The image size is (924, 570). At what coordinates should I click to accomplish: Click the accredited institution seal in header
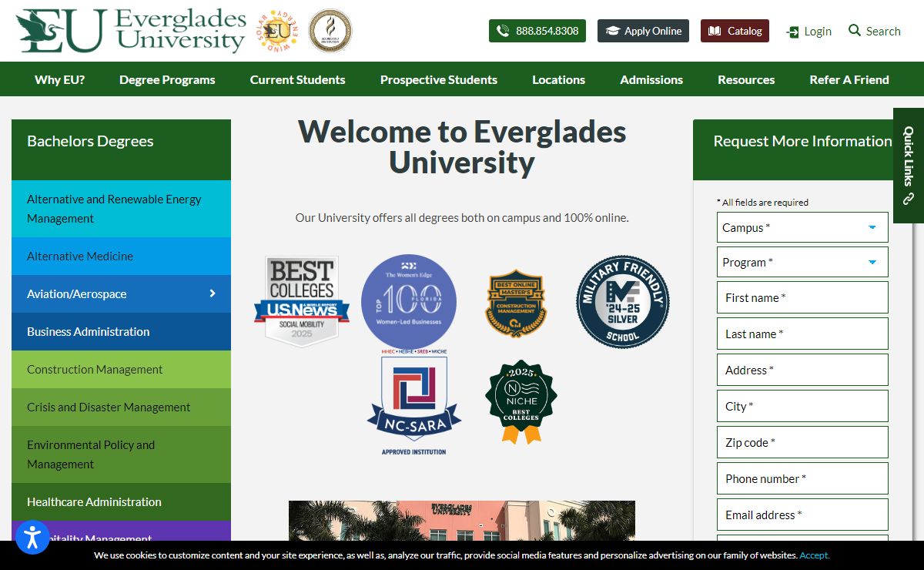[x=330, y=31]
